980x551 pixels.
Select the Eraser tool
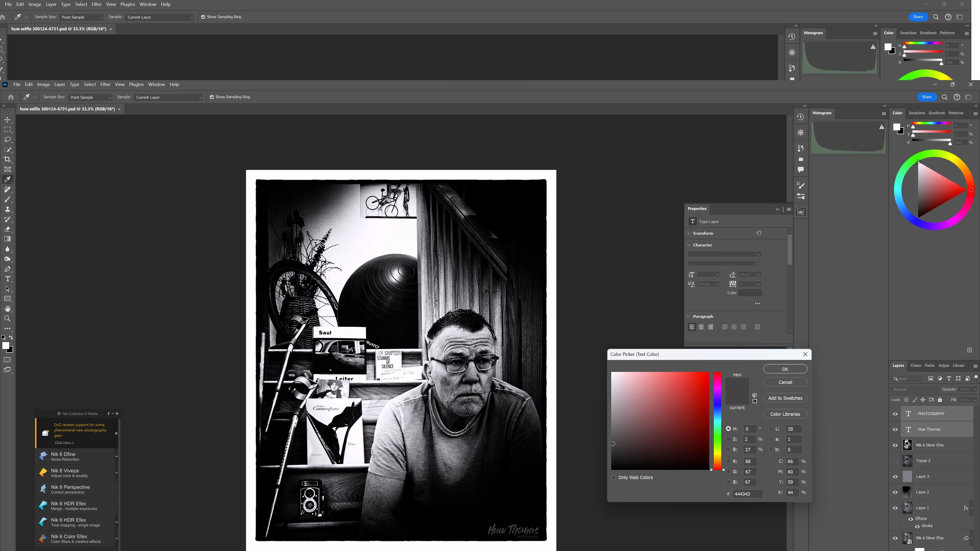point(7,229)
